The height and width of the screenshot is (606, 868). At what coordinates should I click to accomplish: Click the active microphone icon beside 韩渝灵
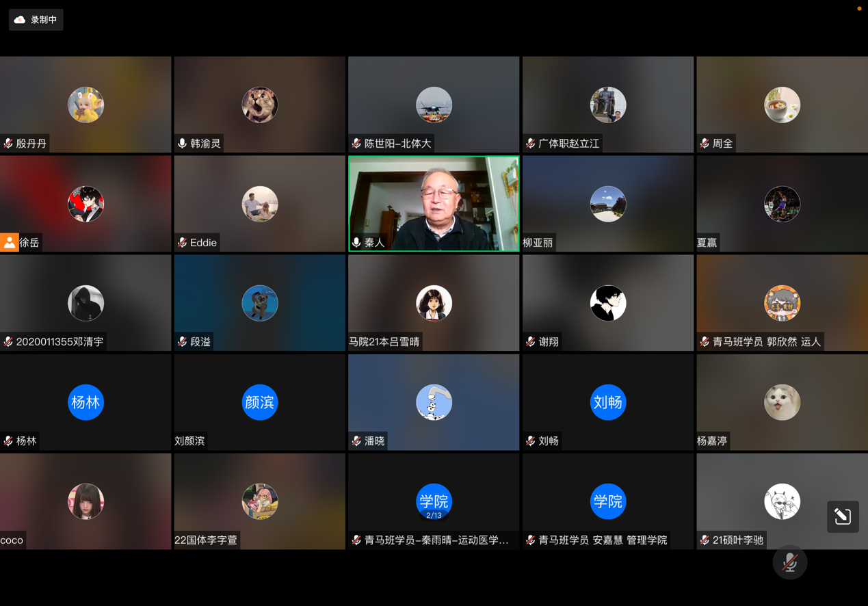click(x=181, y=144)
